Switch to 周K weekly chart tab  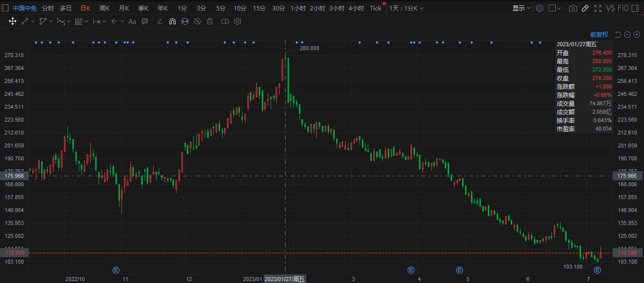105,8
